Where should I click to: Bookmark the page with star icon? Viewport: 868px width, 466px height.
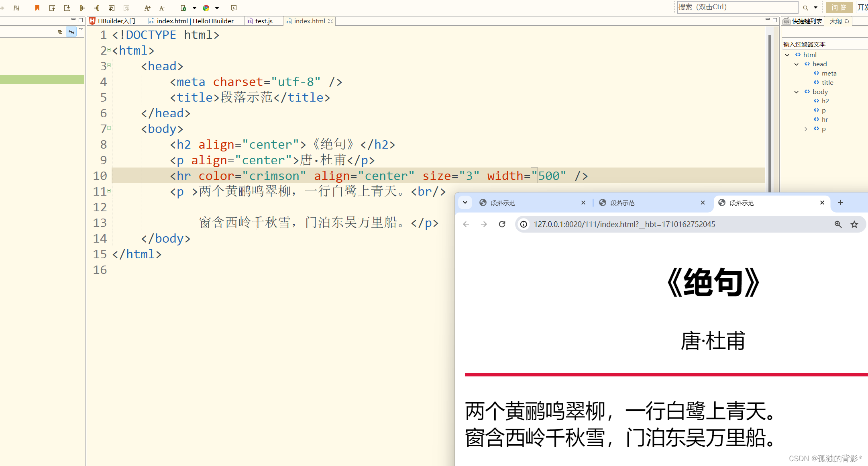pyautogui.click(x=854, y=224)
